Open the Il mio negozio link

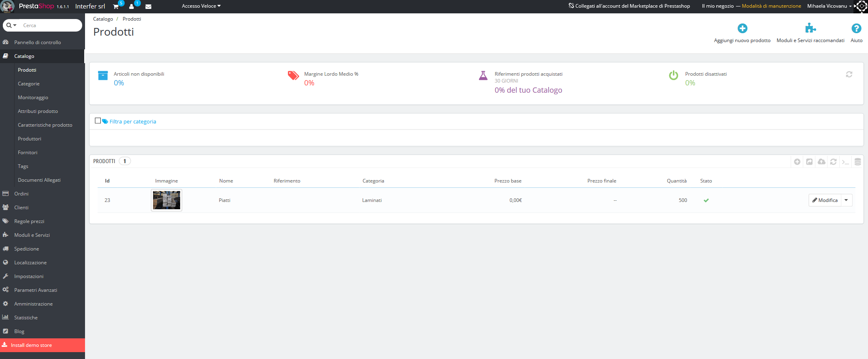[718, 6]
